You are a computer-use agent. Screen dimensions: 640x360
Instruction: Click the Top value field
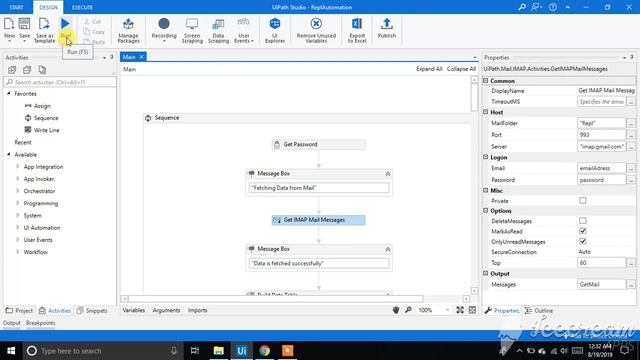click(601, 263)
